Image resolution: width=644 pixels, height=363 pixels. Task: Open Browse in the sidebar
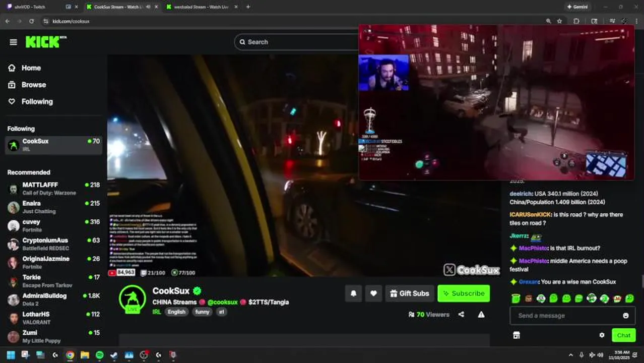click(33, 85)
